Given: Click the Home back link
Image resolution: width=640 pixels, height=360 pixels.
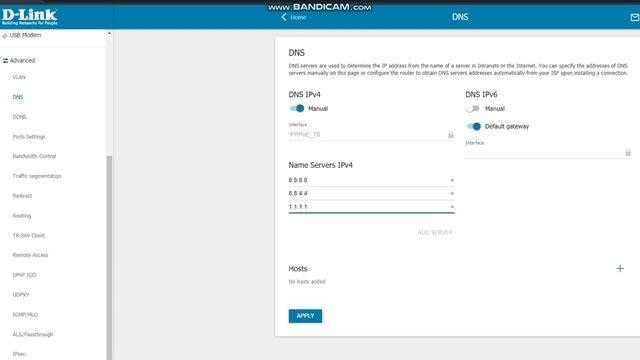Looking at the screenshot, I should click(298, 17).
